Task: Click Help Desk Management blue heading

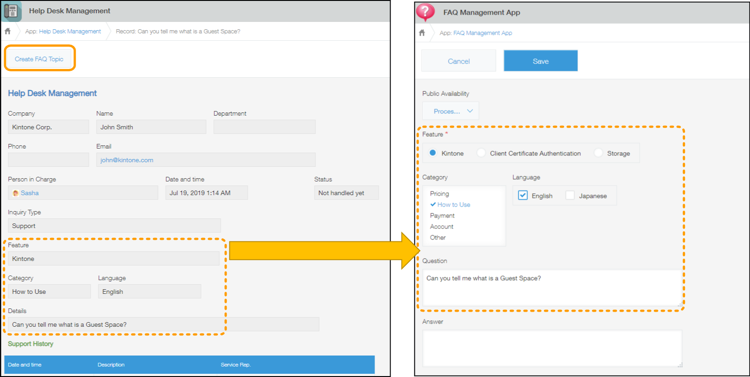Action: [52, 93]
